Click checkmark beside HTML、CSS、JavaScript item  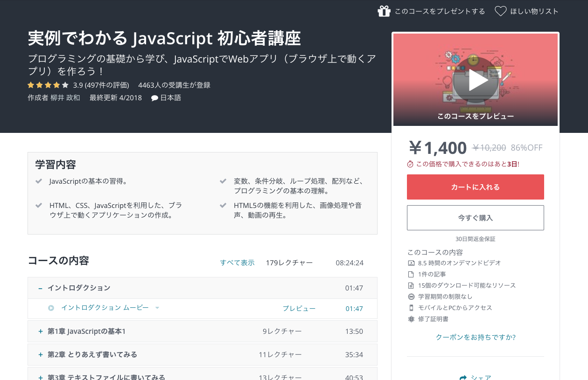pos(39,205)
